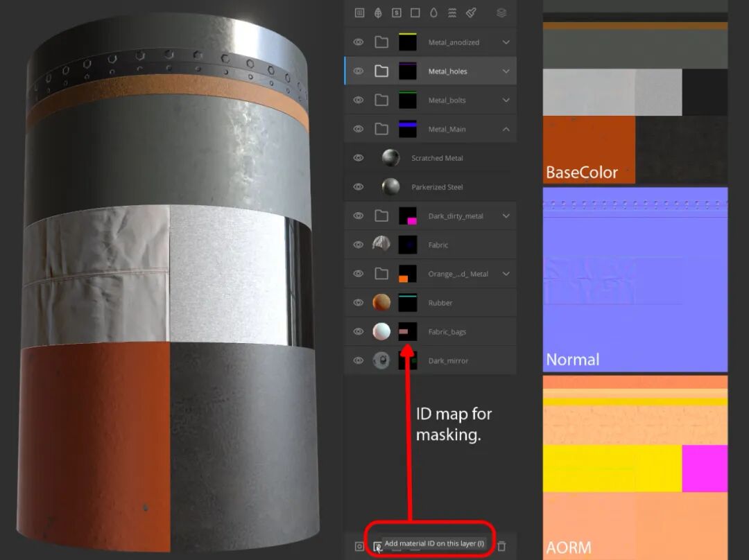The image size is (749, 560).
Task: Click the folder icon of Orange_..d_Metal
Action: (x=381, y=274)
